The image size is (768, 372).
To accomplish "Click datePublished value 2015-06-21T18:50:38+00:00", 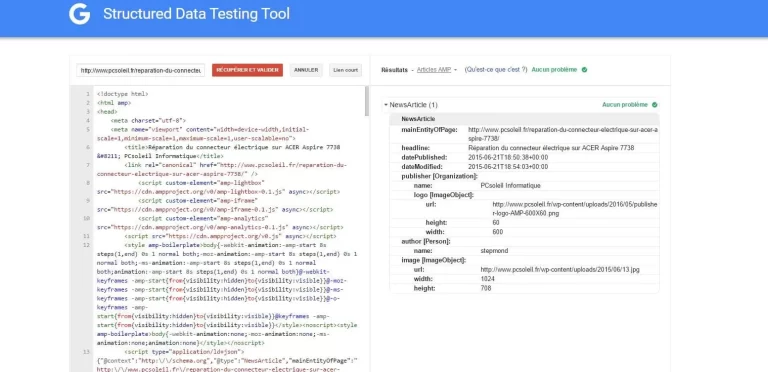I will [x=508, y=157].
